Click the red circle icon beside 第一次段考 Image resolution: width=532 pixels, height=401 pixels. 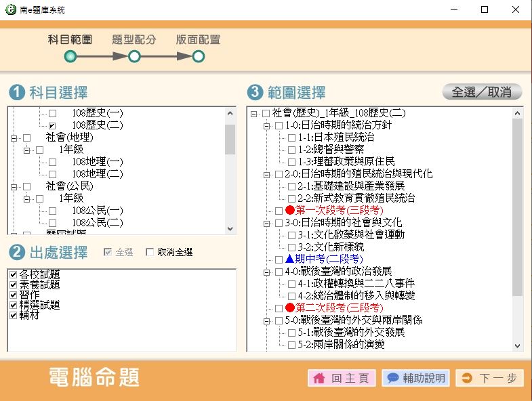[289, 211]
